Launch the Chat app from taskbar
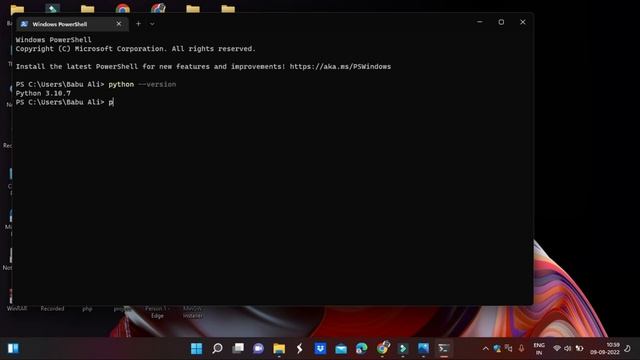Viewport: 640px width, 360px height. pyautogui.click(x=258, y=348)
